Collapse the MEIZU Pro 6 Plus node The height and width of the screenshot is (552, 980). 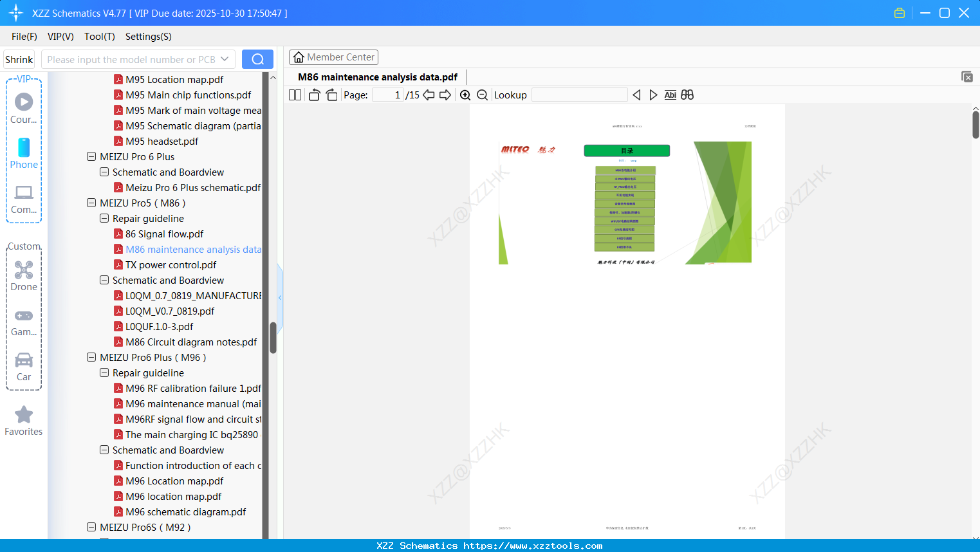click(91, 156)
